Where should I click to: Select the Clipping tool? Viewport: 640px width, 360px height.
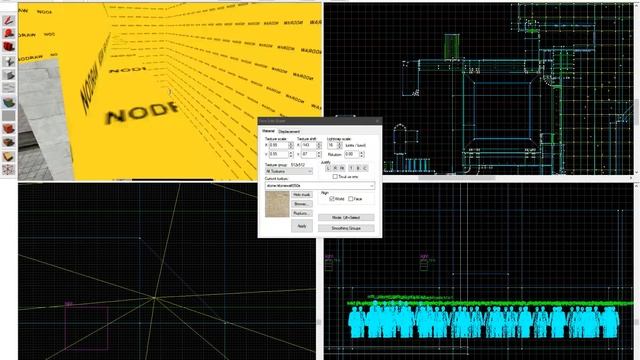9,156
